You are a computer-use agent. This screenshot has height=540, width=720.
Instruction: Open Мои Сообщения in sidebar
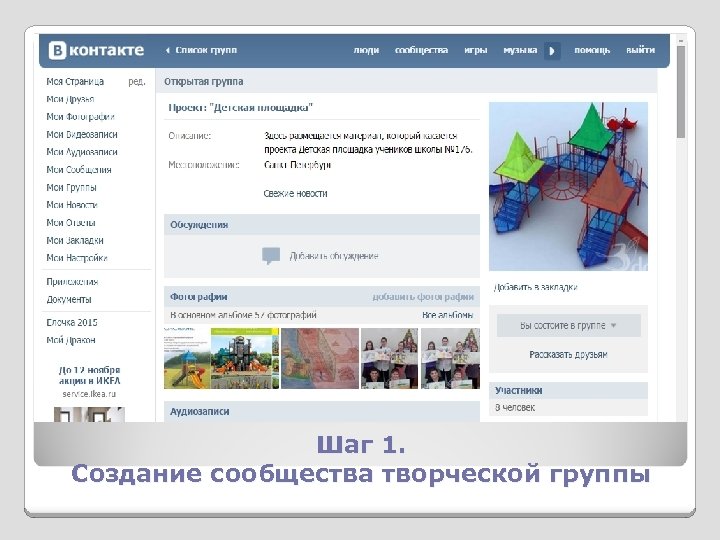coord(79,170)
